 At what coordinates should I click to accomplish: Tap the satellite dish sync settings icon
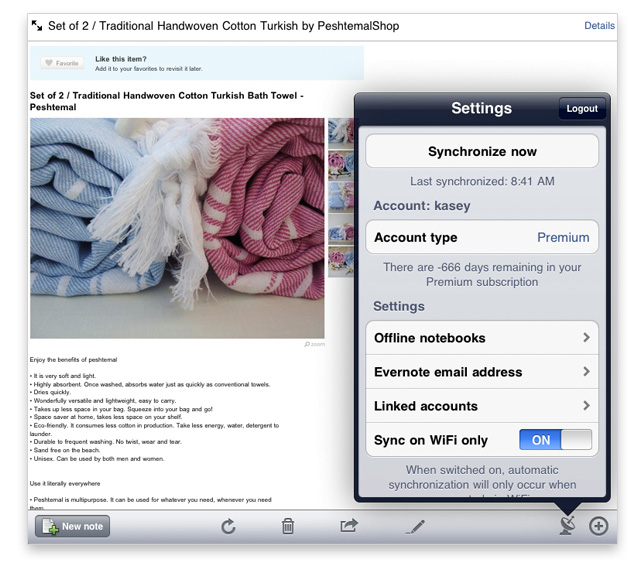coord(567,526)
